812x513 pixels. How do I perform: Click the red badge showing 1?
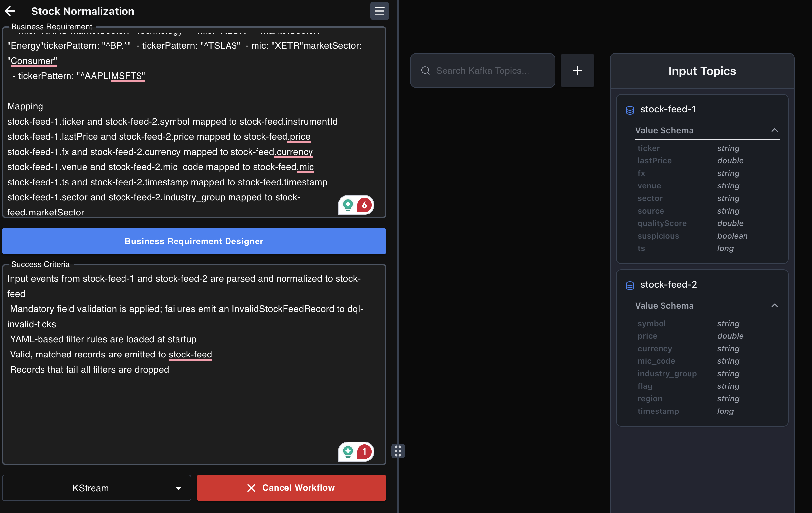(364, 452)
